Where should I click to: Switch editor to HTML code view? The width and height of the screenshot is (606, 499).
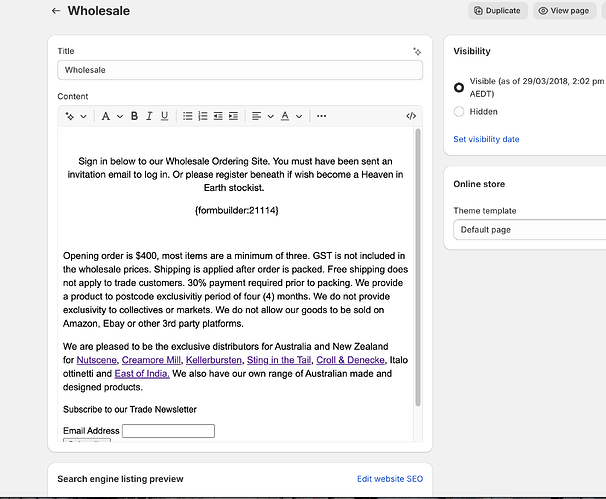[x=411, y=116]
